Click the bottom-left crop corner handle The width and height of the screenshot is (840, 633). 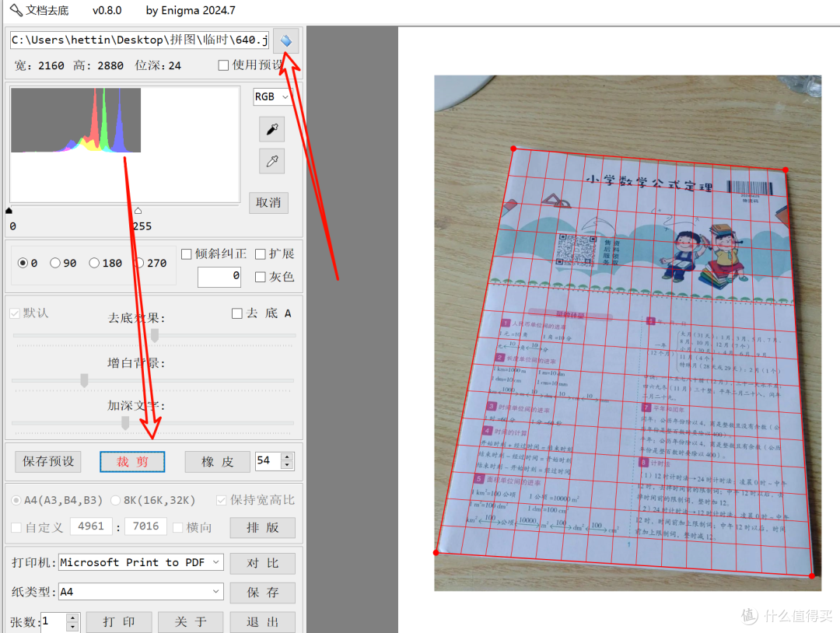(x=436, y=552)
